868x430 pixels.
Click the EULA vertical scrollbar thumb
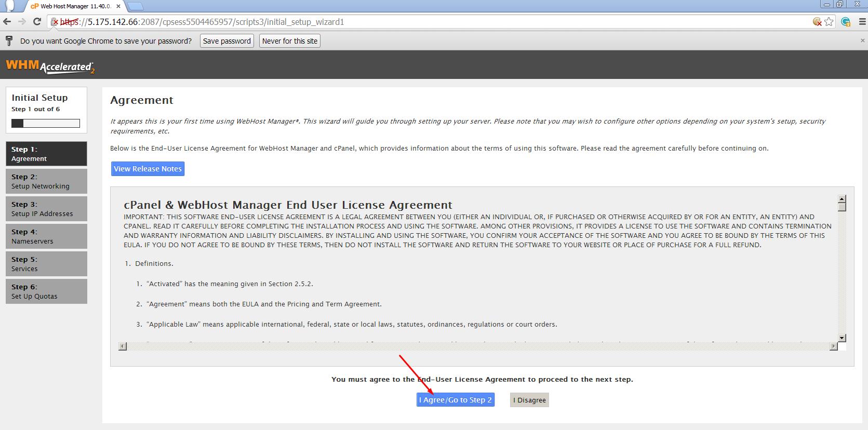pyautogui.click(x=842, y=207)
